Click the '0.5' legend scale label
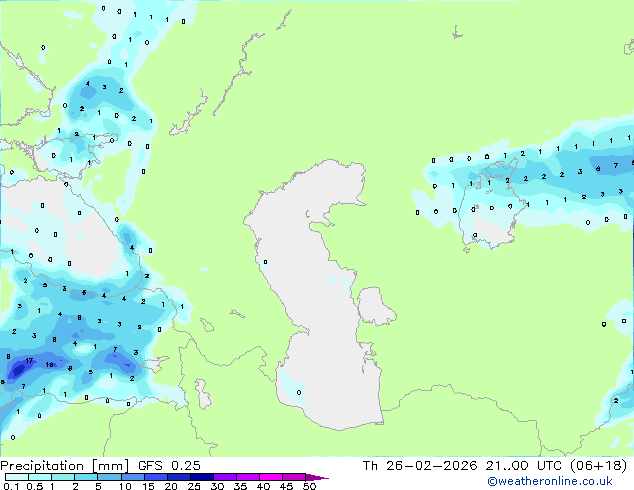This screenshot has width=634, height=490. click(35, 486)
